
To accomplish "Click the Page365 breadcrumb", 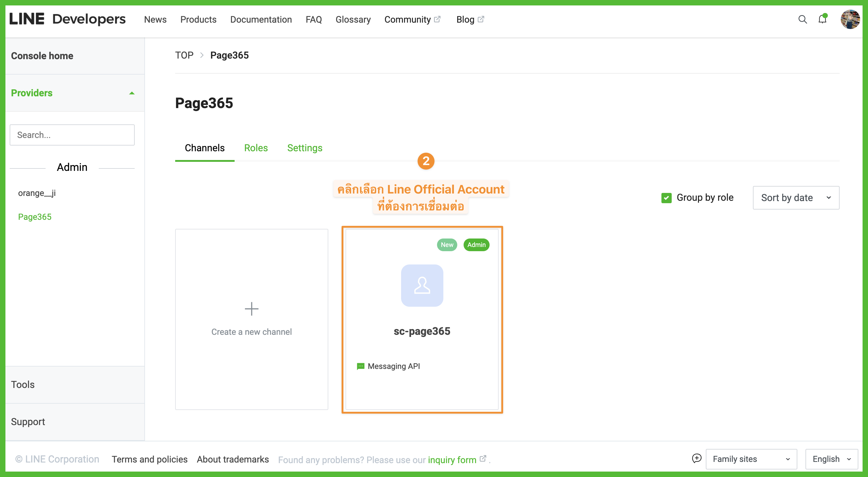I will point(230,55).
